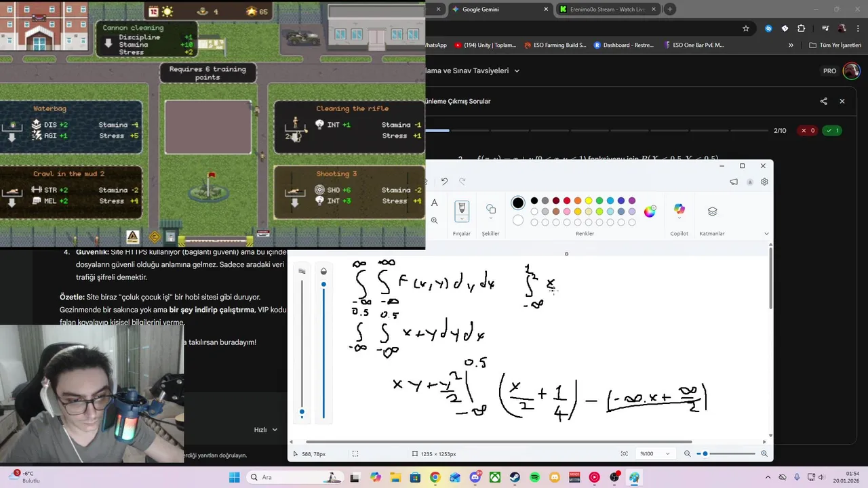Click the PRO badge in Gemini
868x488 pixels.
[829, 71]
